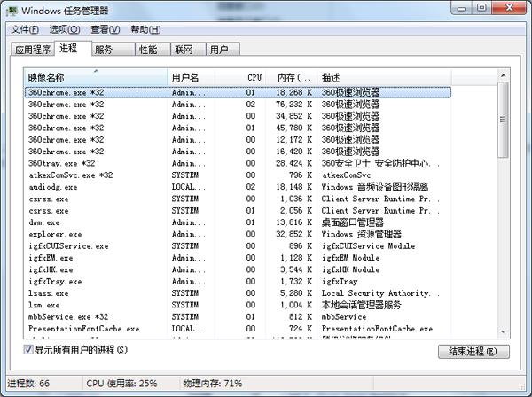Image resolution: width=532 pixels, height=397 pixels.
Task: Open the 性能 tab
Action: [153, 50]
